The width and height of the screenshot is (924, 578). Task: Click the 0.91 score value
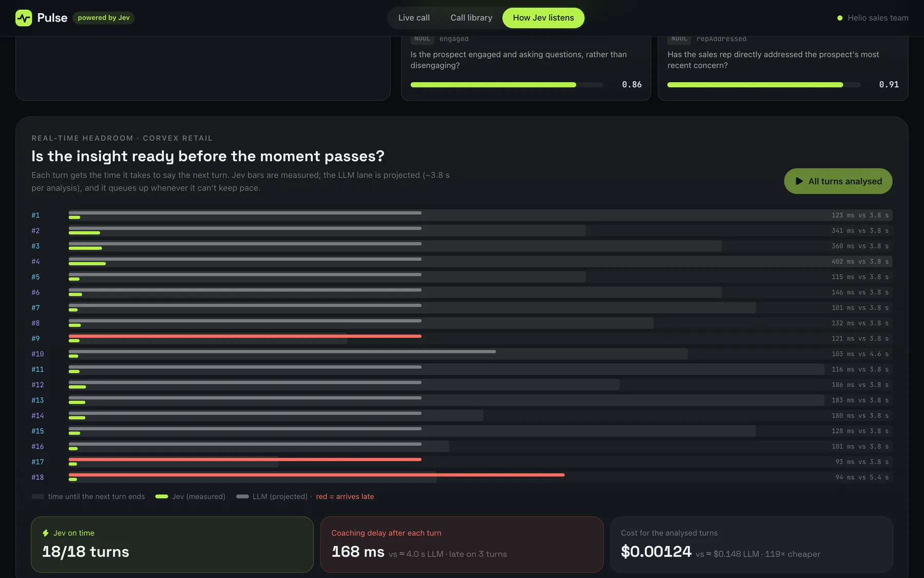(889, 85)
